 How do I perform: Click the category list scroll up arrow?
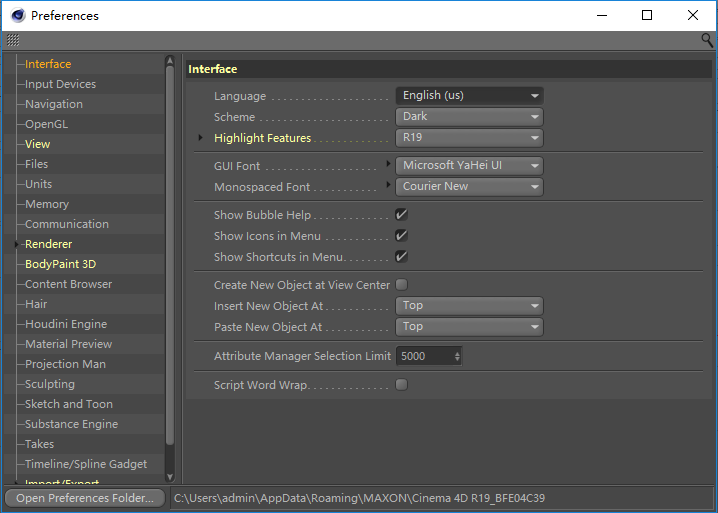click(x=170, y=60)
